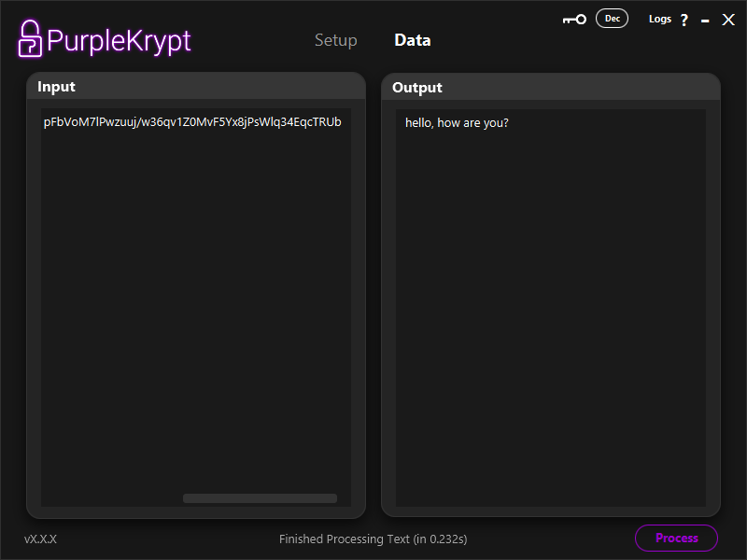Click the decrypted "hello, how are you?" text
Image resolution: width=747 pixels, height=560 pixels.
(457, 123)
